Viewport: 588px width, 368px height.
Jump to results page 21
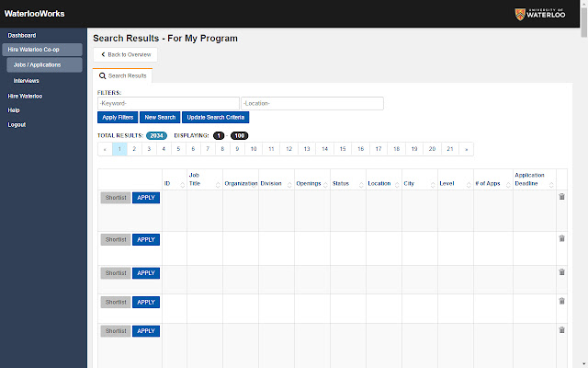tap(450, 149)
